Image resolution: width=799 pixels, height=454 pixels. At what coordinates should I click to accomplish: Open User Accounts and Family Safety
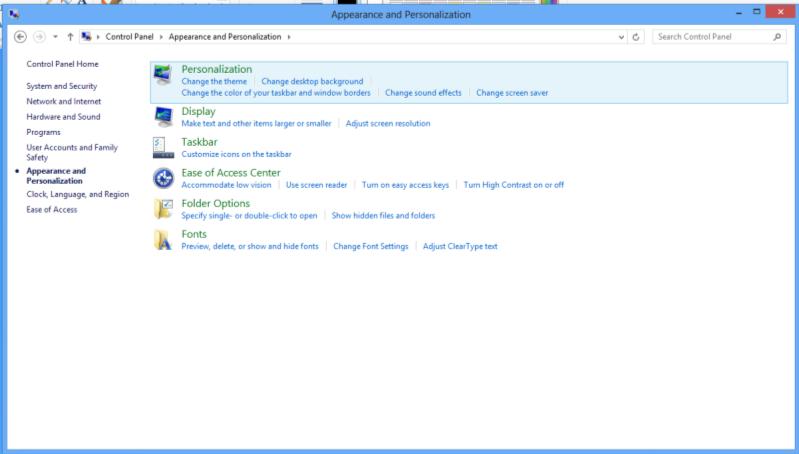click(x=72, y=152)
